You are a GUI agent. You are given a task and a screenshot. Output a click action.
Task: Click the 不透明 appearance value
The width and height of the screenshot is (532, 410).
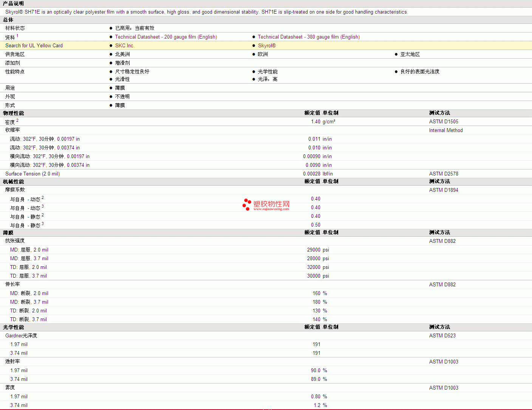(122, 96)
